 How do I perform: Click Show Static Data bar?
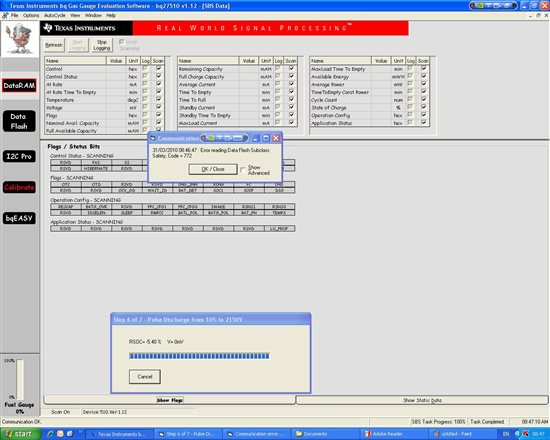(x=422, y=400)
